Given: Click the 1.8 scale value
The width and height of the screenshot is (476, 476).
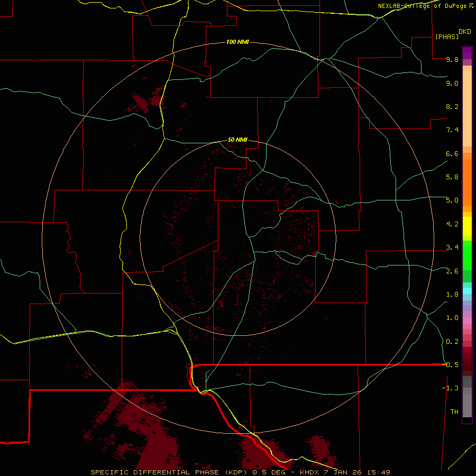Looking at the screenshot, I should [x=452, y=295].
